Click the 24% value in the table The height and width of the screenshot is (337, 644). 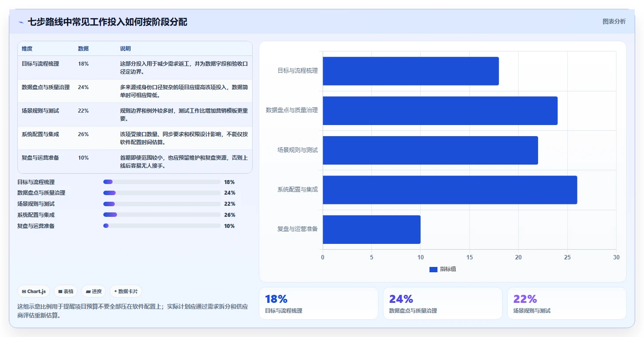(83, 87)
